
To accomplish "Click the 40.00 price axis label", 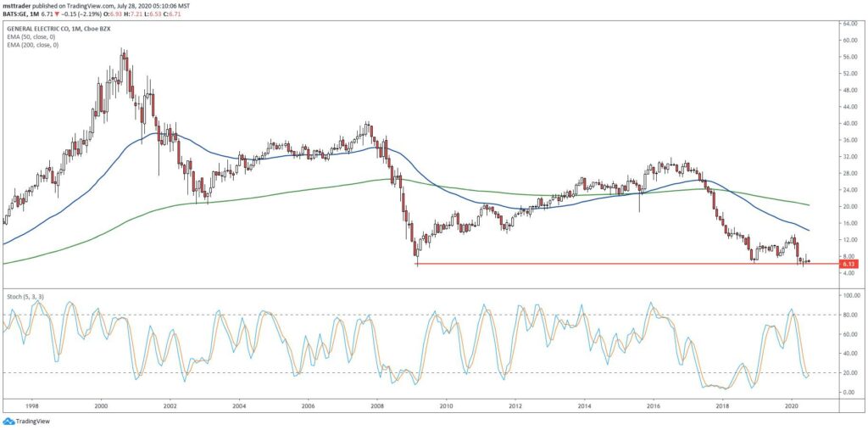I will [x=850, y=124].
